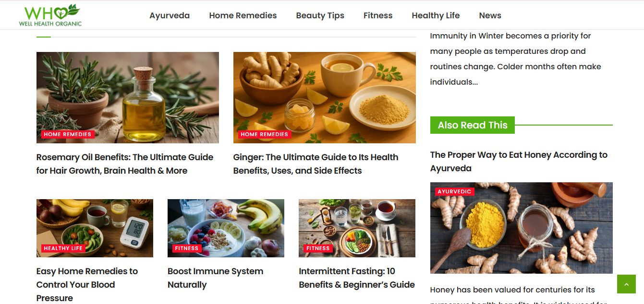Screen dimensions: 644x304
Task: Select Beauty Tips in the navigation bar
Action: tap(320, 15)
